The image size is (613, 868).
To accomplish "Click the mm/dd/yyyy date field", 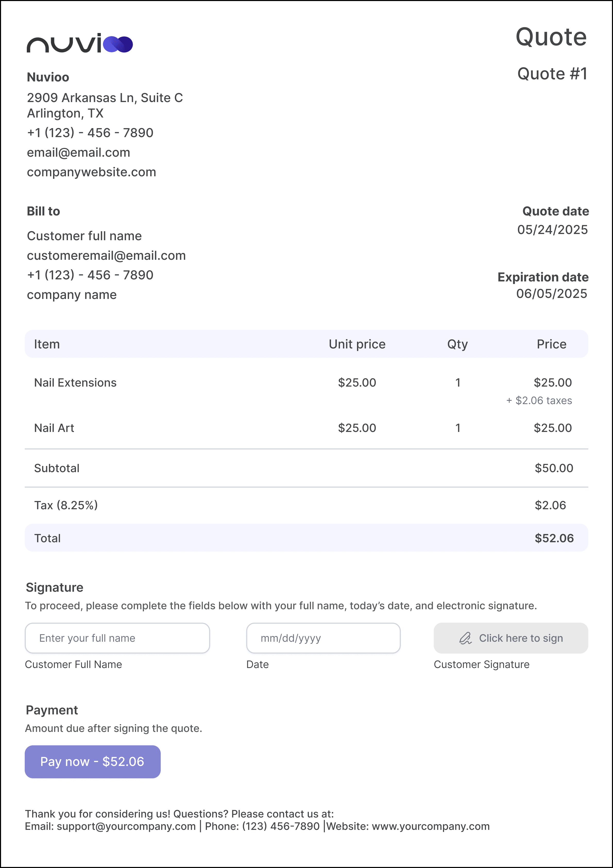I will pyautogui.click(x=323, y=638).
